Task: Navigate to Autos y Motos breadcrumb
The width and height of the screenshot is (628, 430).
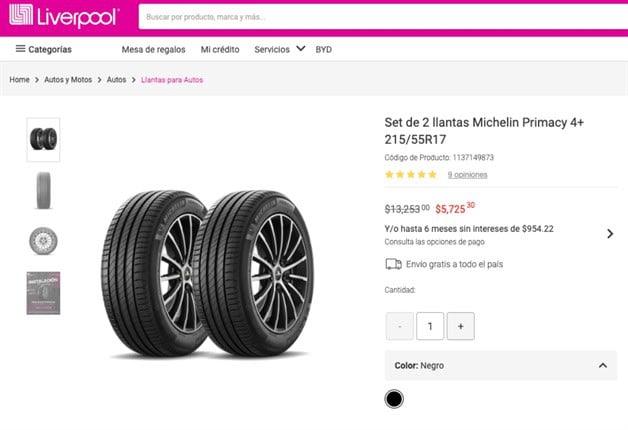Action: [70, 80]
